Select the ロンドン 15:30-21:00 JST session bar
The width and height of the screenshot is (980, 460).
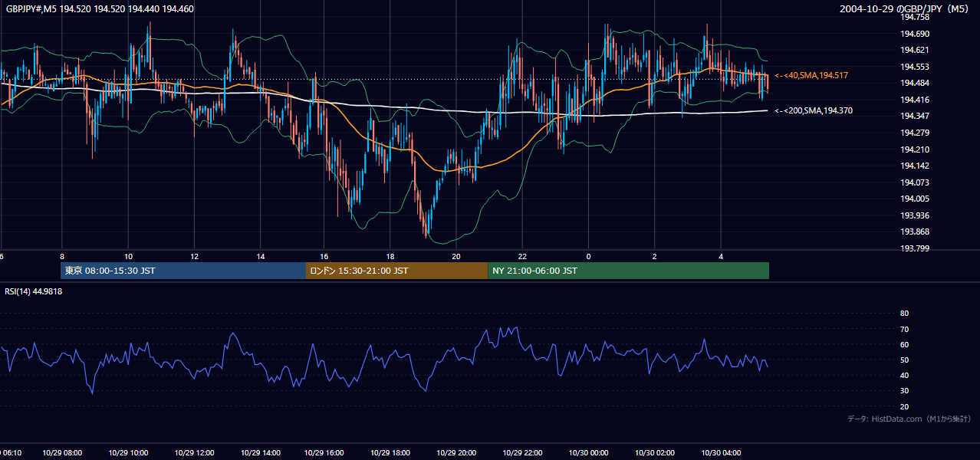[x=396, y=271]
